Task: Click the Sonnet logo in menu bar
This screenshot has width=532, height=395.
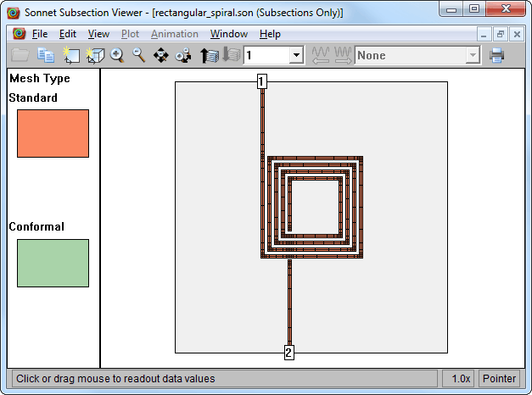Action: pyautogui.click(x=20, y=34)
